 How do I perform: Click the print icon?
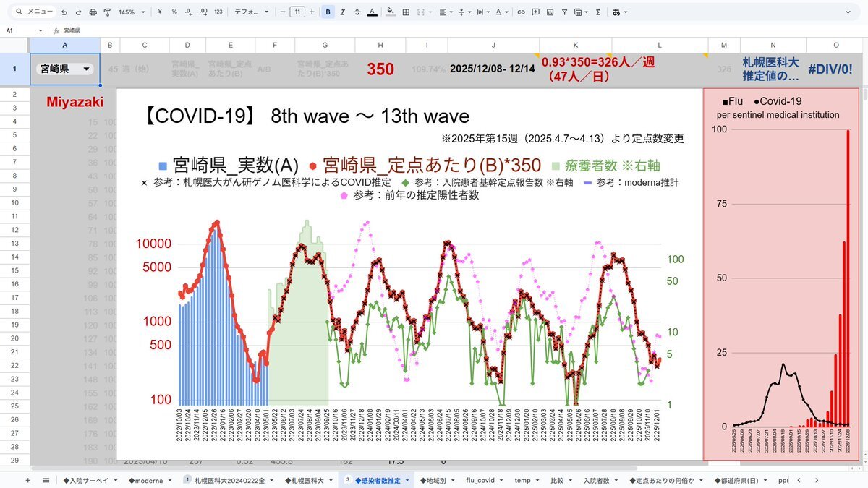tap(93, 12)
